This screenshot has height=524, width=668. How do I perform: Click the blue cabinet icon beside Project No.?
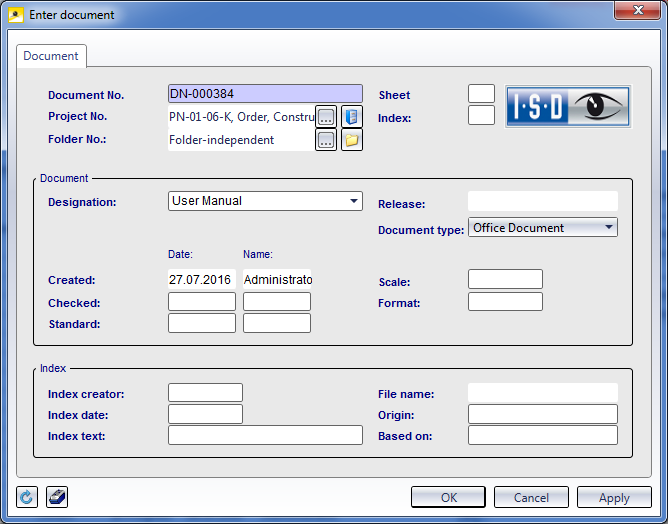coord(351,117)
